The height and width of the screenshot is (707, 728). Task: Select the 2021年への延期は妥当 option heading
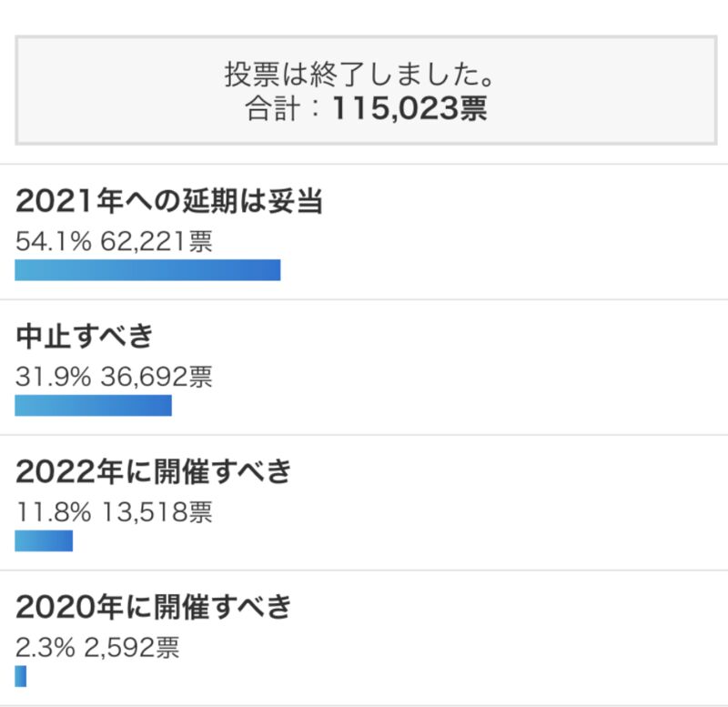169,202
